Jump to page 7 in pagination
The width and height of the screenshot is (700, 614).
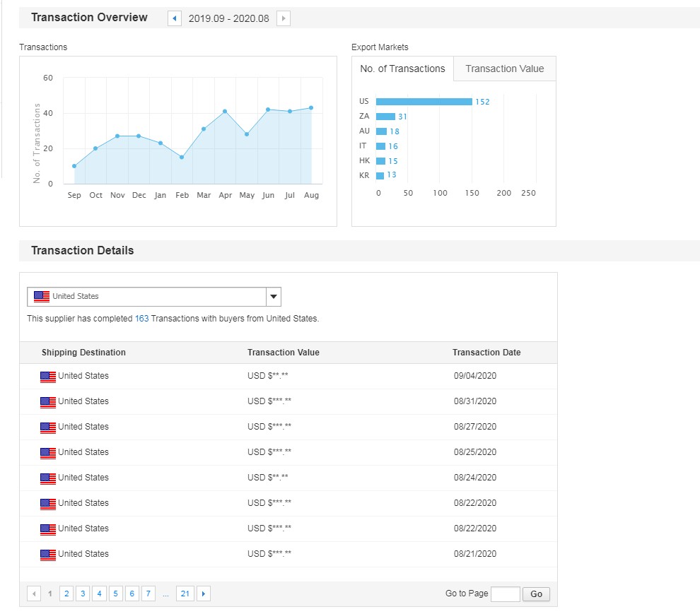pos(148,594)
